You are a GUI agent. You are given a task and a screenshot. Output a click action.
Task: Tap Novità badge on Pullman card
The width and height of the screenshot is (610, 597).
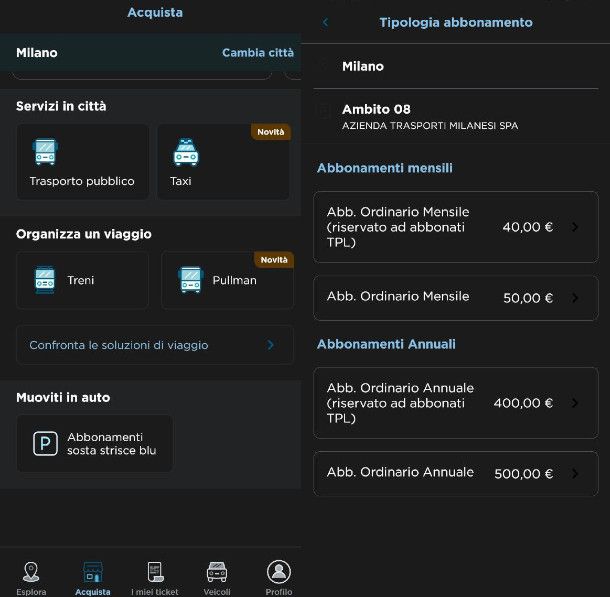click(x=273, y=260)
